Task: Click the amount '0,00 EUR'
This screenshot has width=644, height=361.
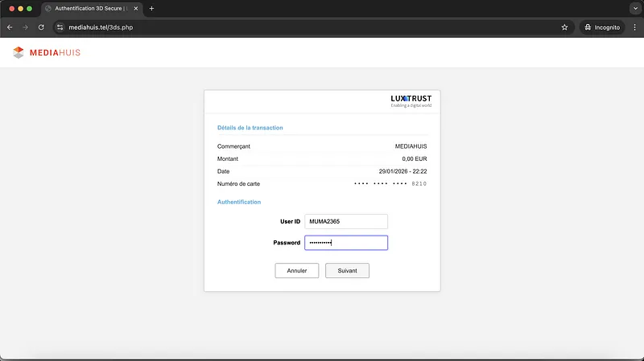Action: [x=415, y=158]
